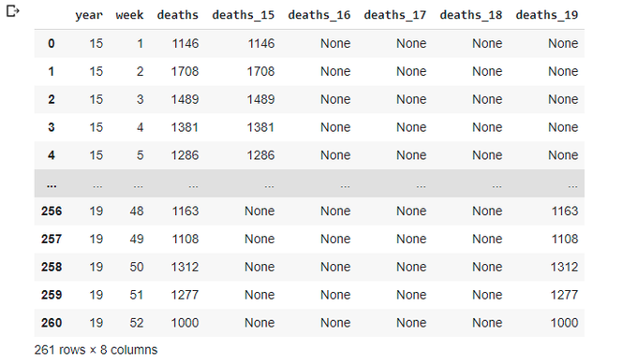Click the deaths_15 column header
The image size is (637, 364).
coord(244,15)
